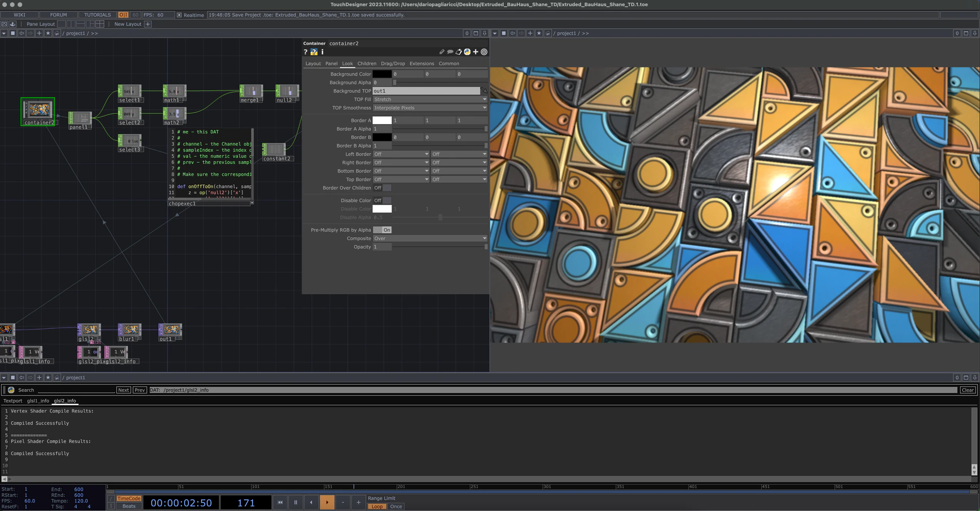Step back one frame with minus button

click(x=343, y=502)
